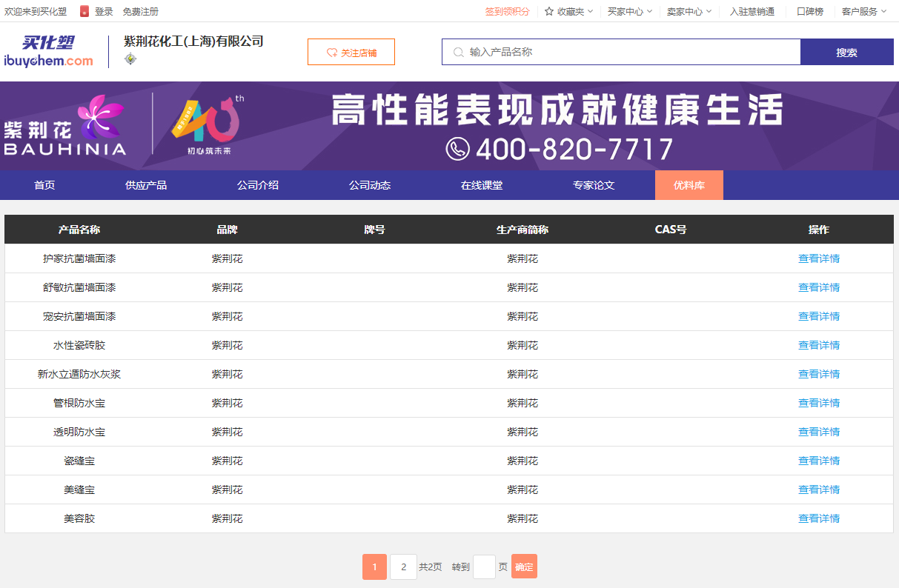
Task: Click the 搜索 button
Action: click(847, 52)
